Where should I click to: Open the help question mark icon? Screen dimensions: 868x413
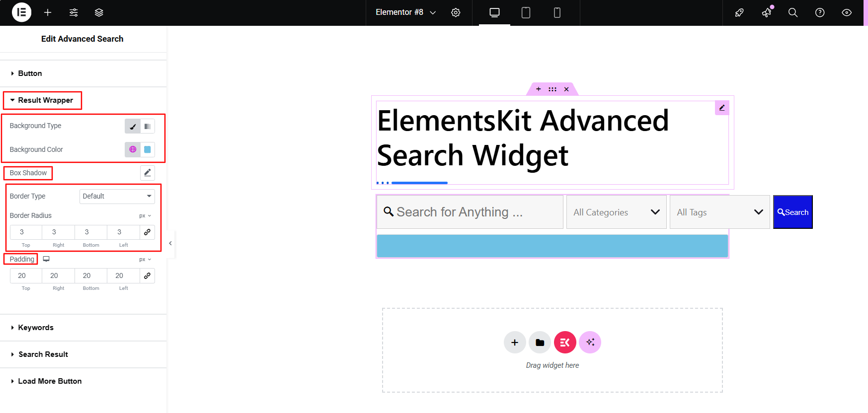pos(820,12)
